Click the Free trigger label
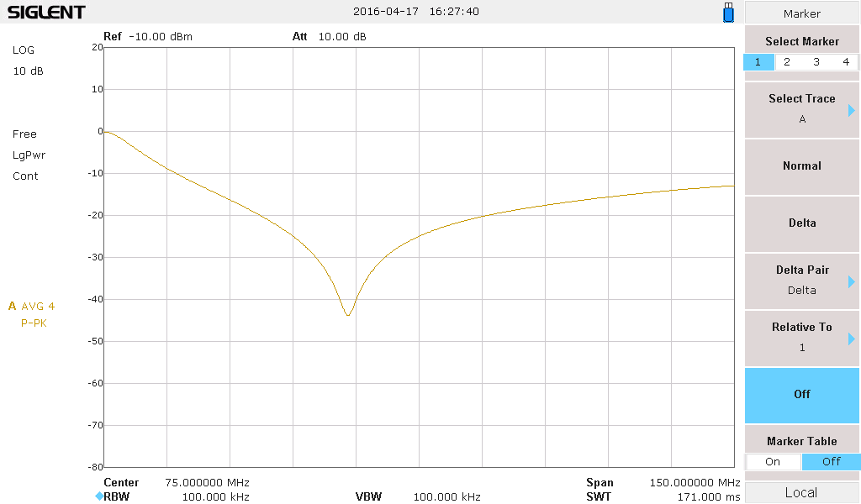The width and height of the screenshot is (861, 504). [x=24, y=134]
